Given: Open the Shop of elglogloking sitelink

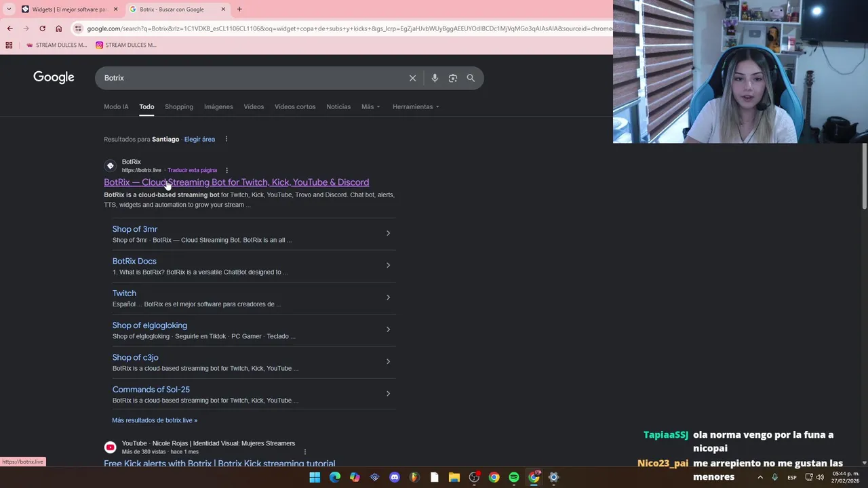Looking at the screenshot, I should 150,325.
